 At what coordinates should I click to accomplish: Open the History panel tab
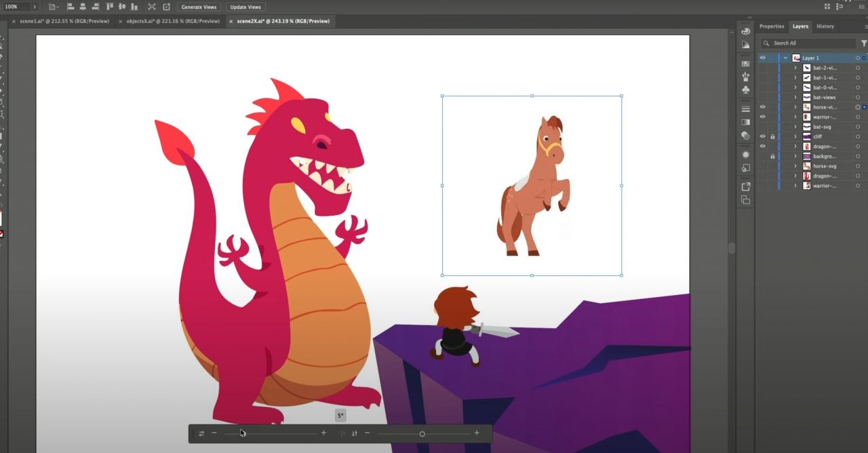point(825,26)
